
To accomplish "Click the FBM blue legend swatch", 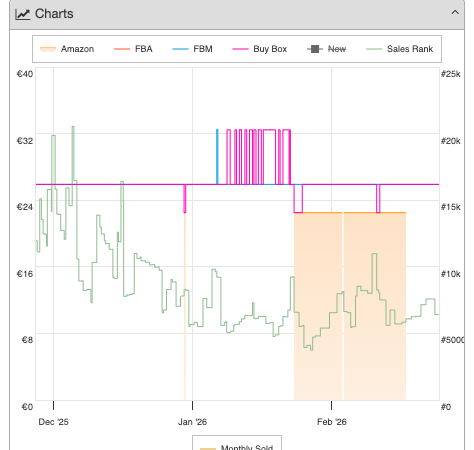I will [180, 49].
